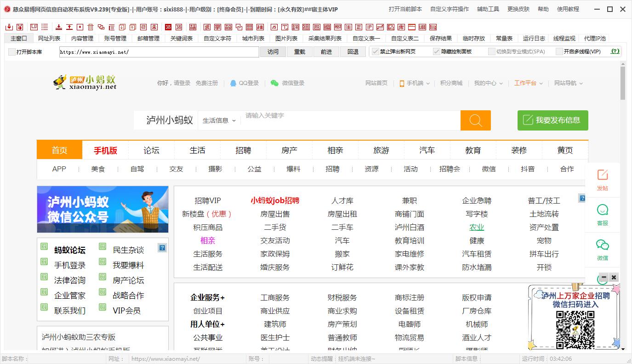The width and height of the screenshot is (632, 364).
Task: Click the 主 toolbar icon
Action: (348, 27)
